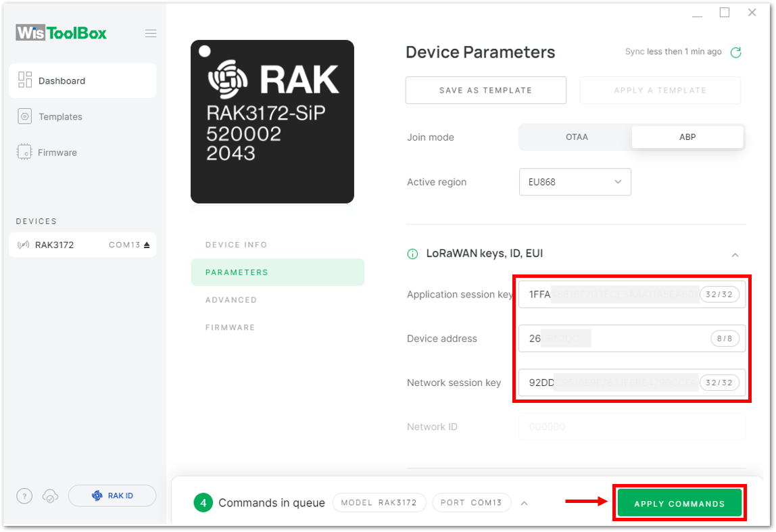Click 'Commands in queue' text

(x=272, y=503)
